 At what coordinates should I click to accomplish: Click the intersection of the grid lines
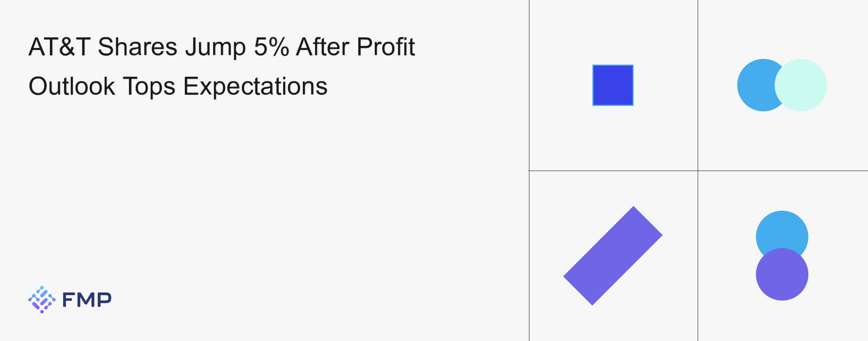[698, 171]
